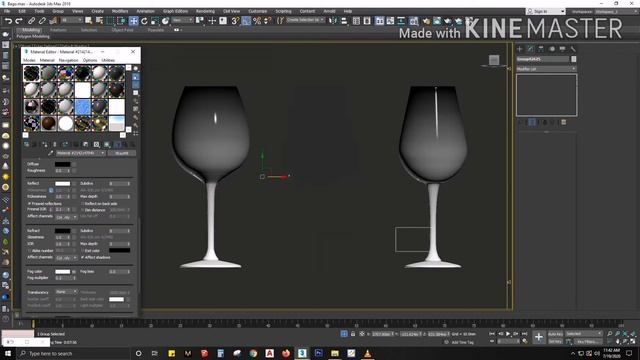Toggle the highlight glossiness lock button
Viewport: 640px width, 360px height.
click(51, 190)
